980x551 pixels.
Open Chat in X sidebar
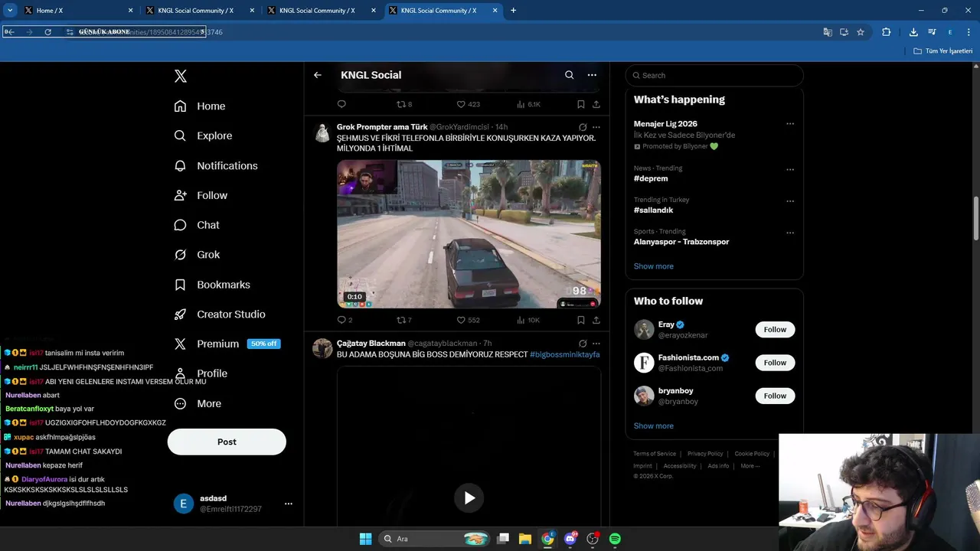(x=197, y=225)
